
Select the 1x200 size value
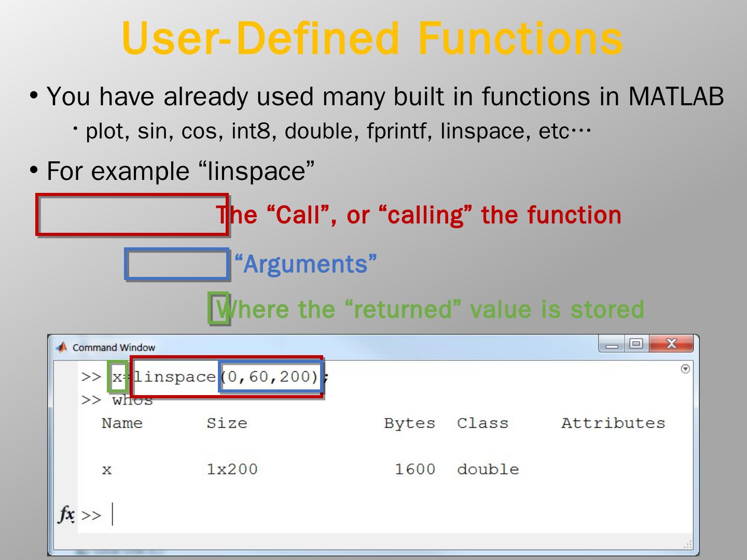click(232, 469)
